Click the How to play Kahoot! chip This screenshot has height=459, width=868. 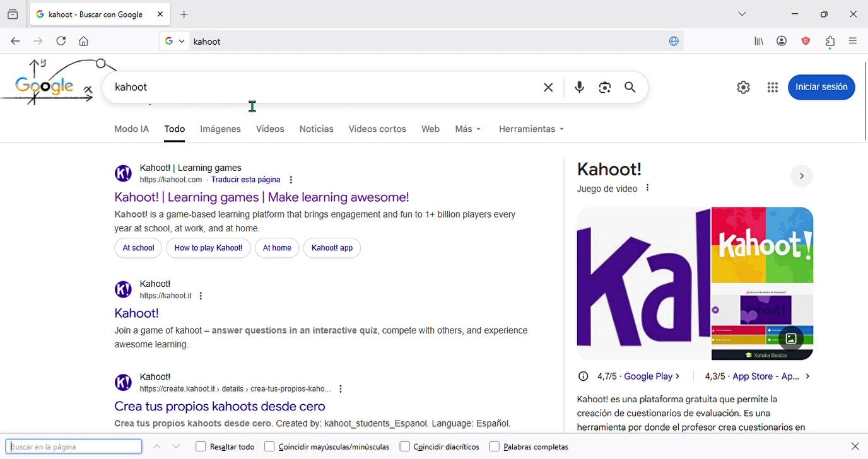point(208,248)
